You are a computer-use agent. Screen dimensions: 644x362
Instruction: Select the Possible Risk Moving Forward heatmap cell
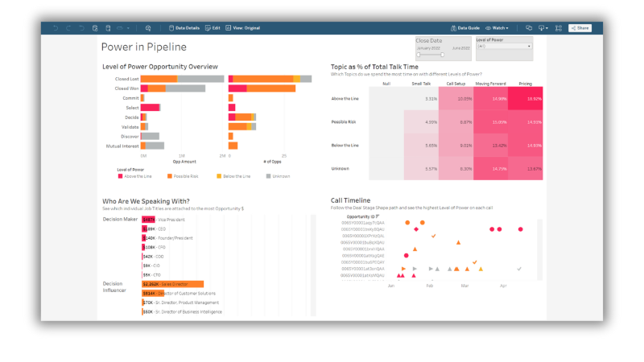(x=491, y=122)
